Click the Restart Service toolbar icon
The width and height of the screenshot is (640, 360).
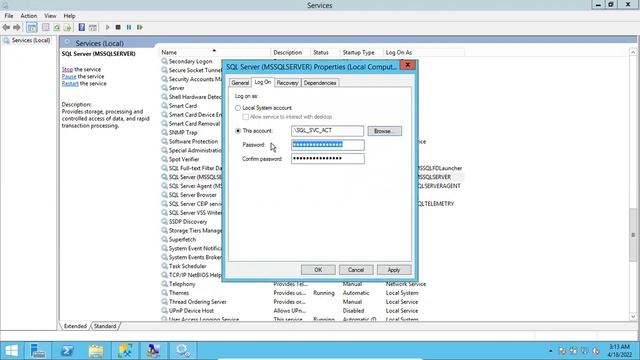click(140, 27)
